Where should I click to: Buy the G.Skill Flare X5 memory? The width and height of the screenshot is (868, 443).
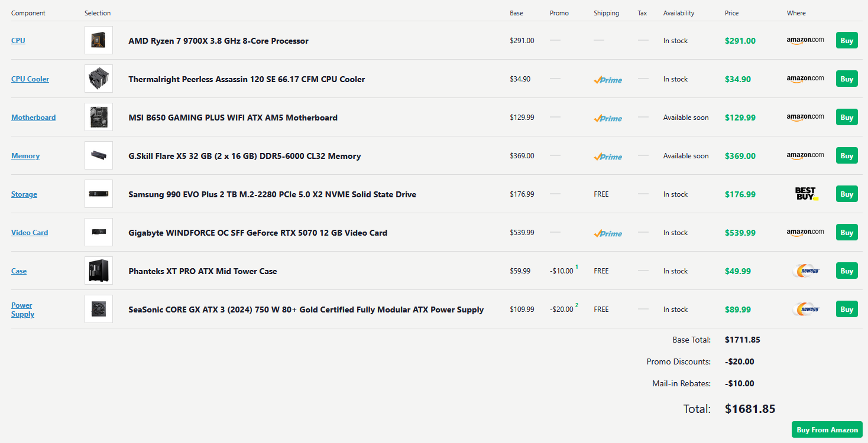click(847, 156)
